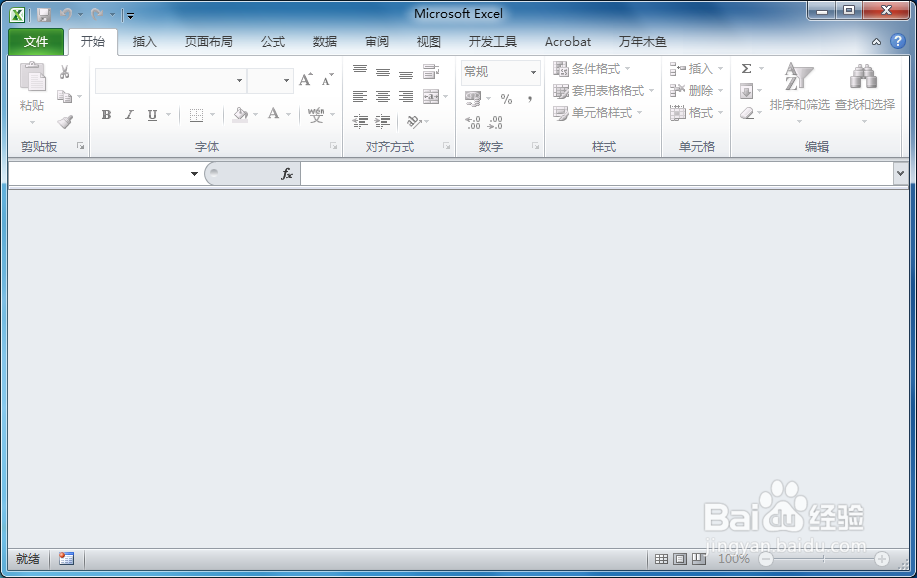Click the AutoSum sigma icon

[746, 68]
